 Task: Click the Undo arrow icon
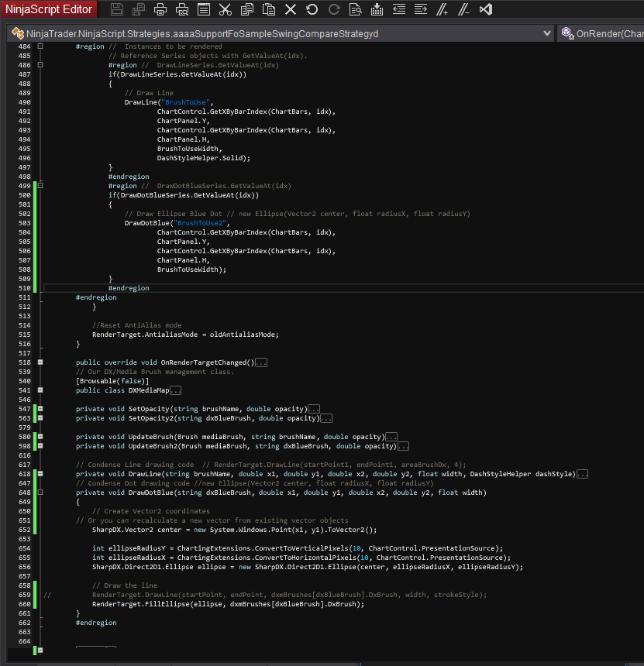[312, 10]
